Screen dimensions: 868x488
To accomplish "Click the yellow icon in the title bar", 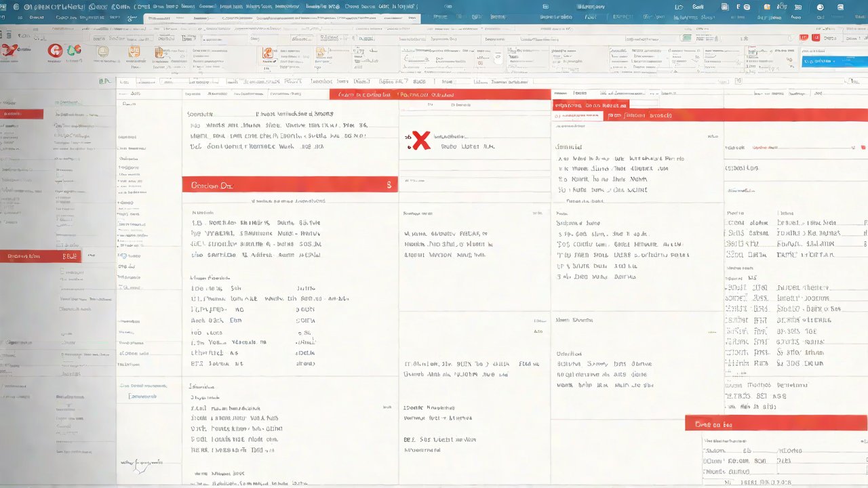I will click(767, 7).
